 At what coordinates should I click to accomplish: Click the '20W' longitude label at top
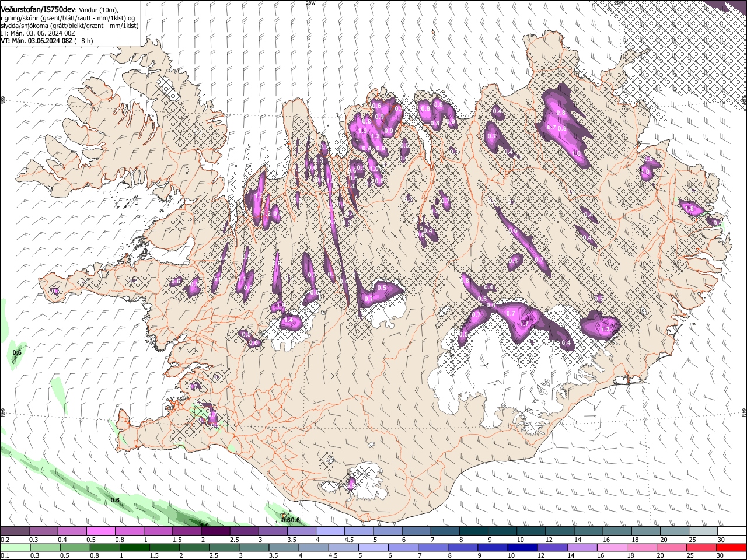(x=310, y=3)
